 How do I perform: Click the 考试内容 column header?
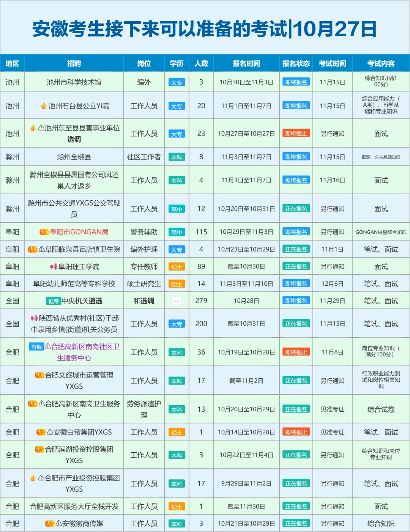coord(382,63)
